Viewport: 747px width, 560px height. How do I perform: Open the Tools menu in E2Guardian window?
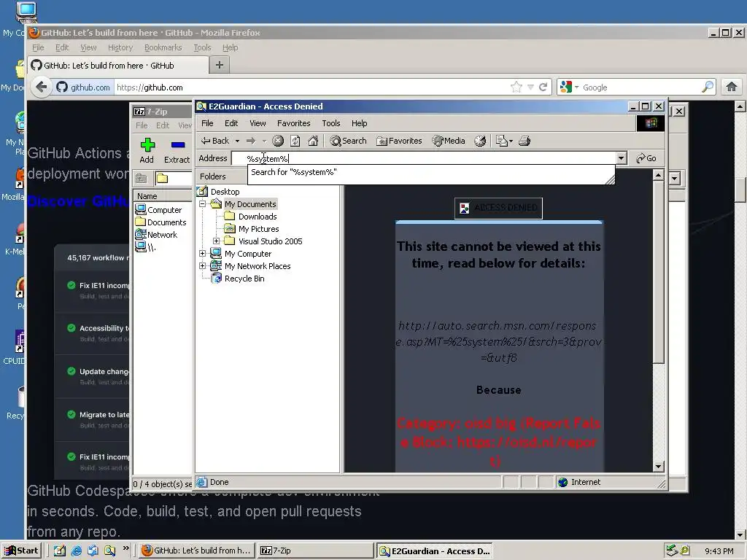tap(330, 123)
